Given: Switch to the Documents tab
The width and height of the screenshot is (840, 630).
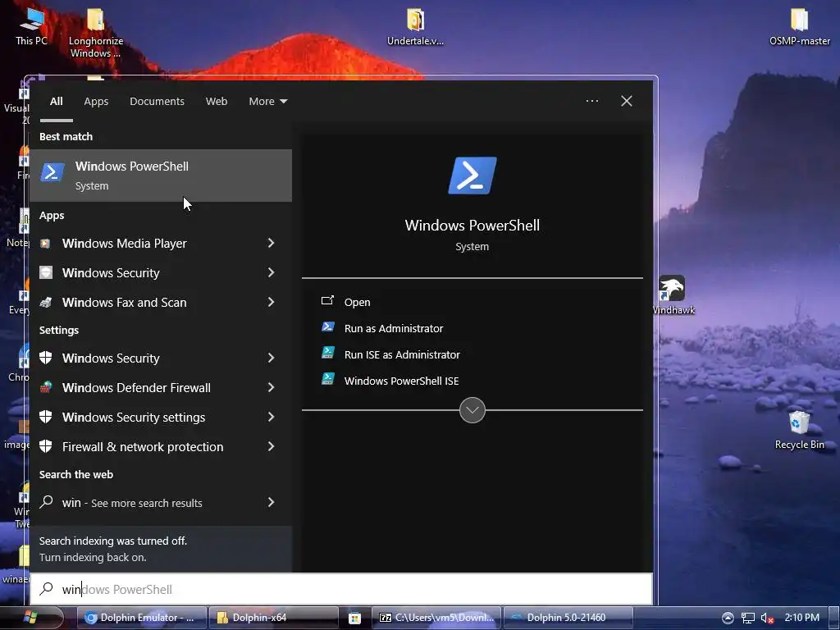Looking at the screenshot, I should 157,101.
